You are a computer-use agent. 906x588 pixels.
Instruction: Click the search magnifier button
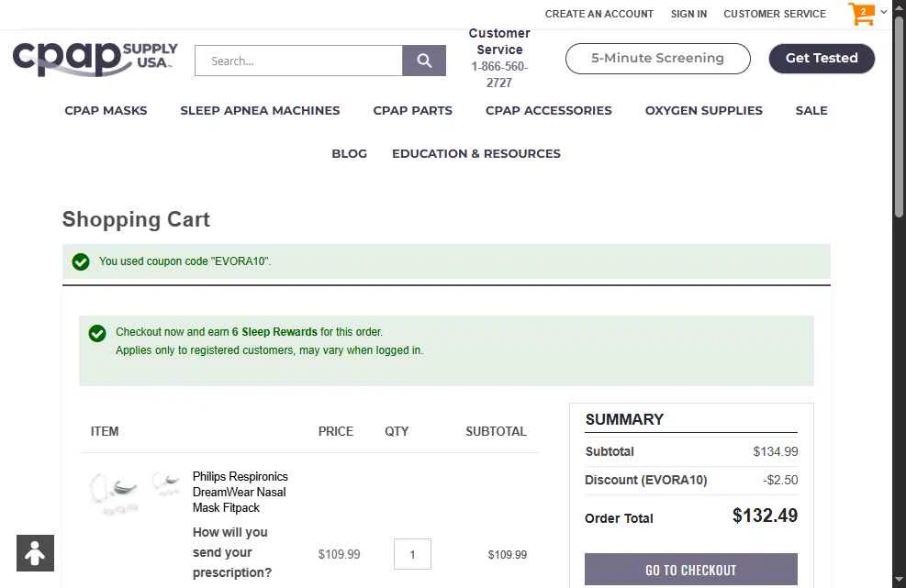click(424, 61)
